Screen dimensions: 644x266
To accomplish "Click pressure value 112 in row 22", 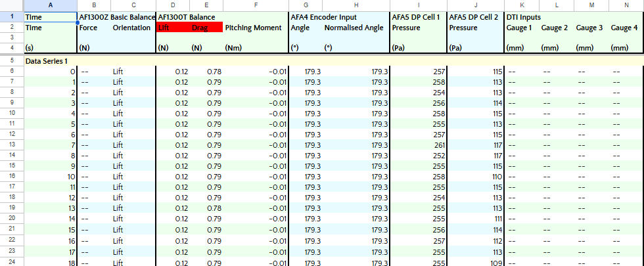I will 476,240.
